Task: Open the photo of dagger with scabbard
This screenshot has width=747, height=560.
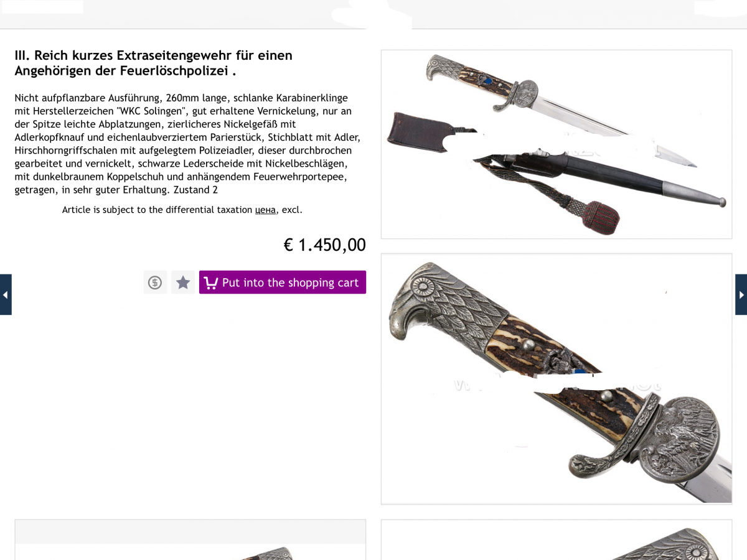Action: pos(557,144)
